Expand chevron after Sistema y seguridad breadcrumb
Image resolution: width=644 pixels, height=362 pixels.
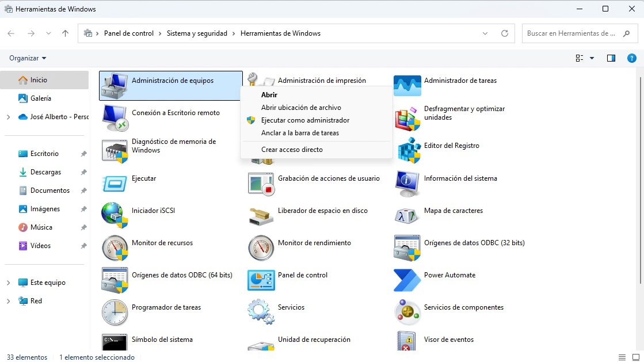coord(234,34)
